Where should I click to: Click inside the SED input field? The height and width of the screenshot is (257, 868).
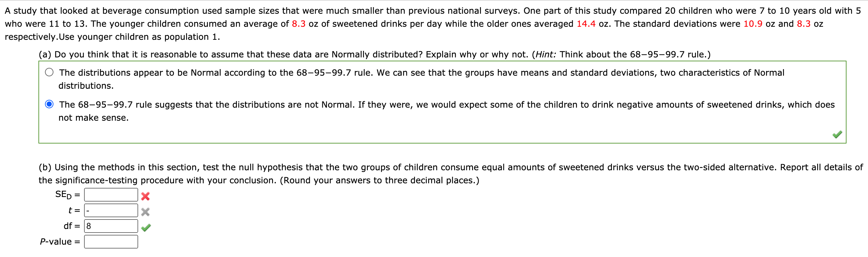click(x=110, y=195)
